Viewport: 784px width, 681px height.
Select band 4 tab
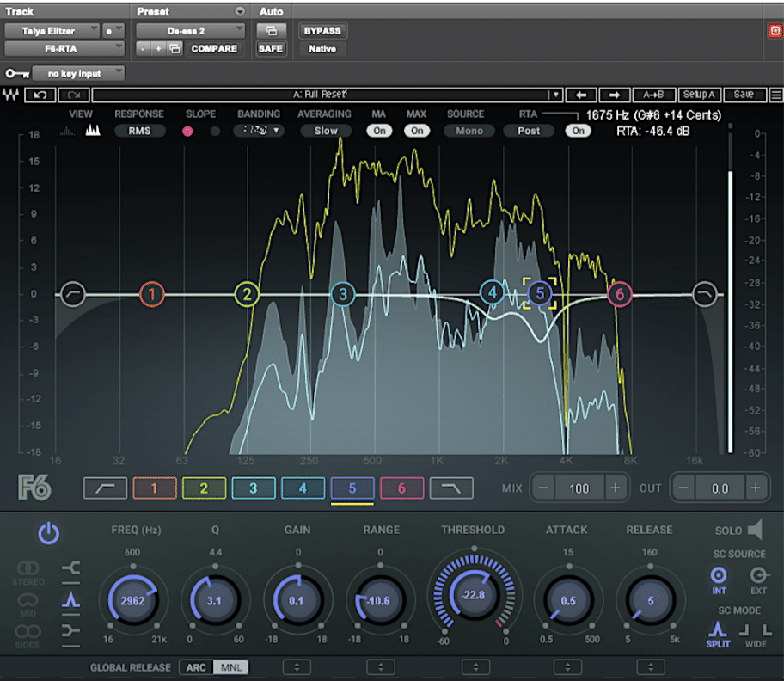pos(303,488)
